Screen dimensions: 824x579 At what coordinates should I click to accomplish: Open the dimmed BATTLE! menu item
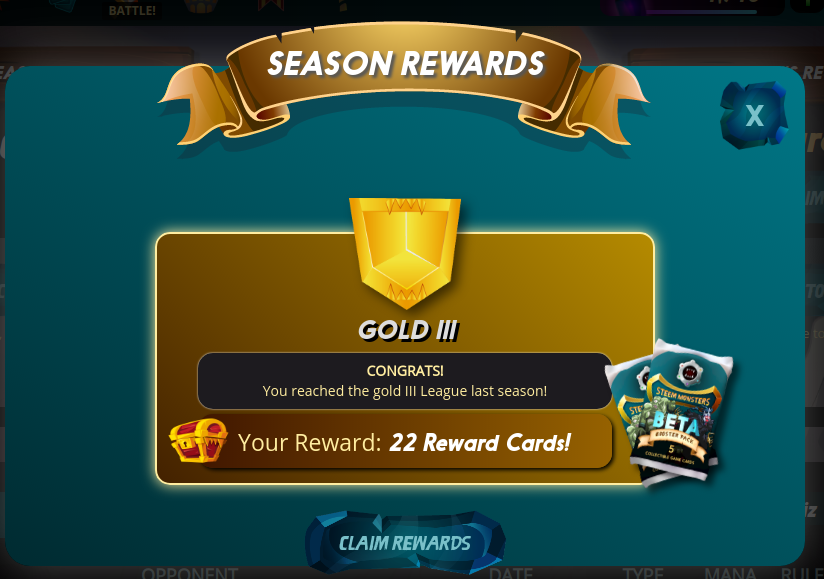click(x=132, y=10)
